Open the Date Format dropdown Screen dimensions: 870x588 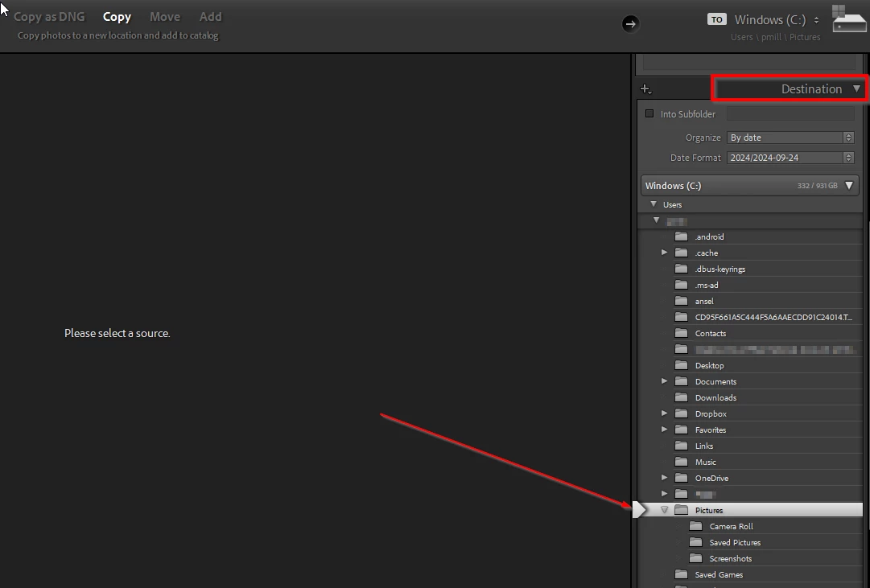point(790,158)
